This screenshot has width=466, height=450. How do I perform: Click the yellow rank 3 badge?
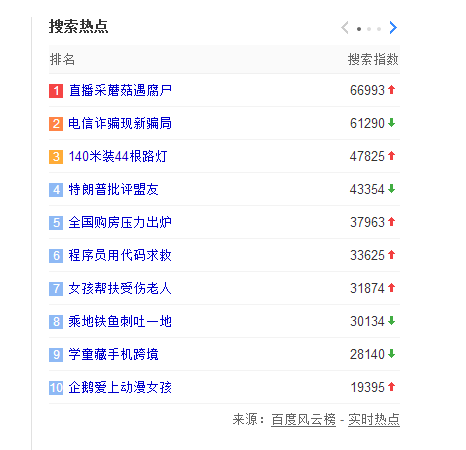[56, 157]
